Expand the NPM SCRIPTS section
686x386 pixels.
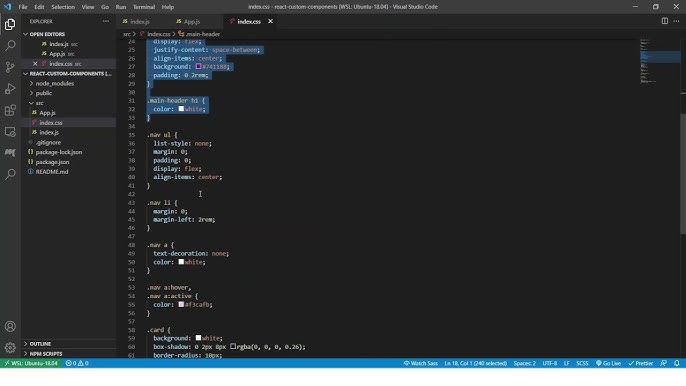click(x=46, y=354)
